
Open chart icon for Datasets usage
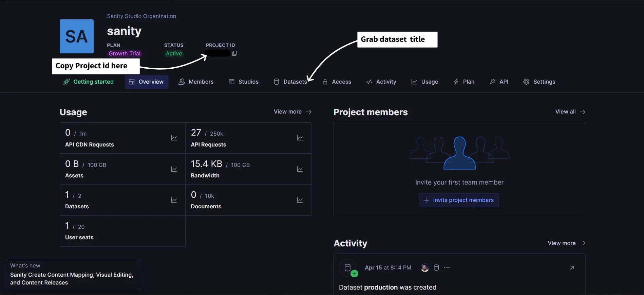tap(174, 200)
